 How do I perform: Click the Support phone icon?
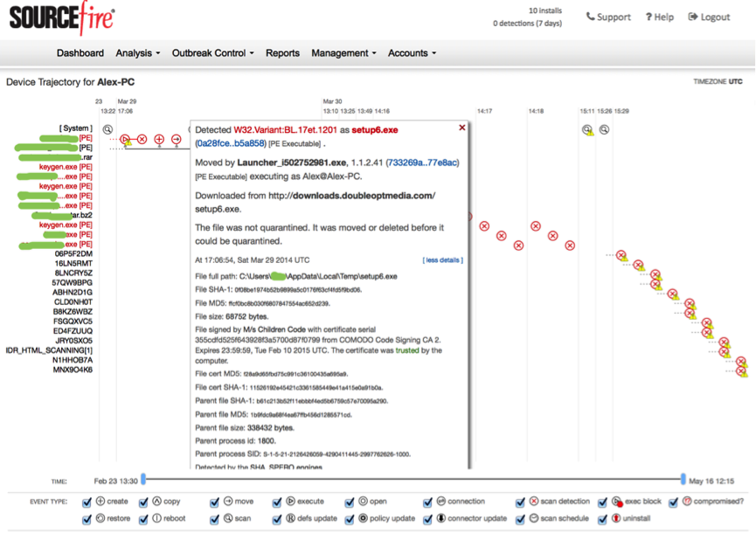(x=590, y=17)
